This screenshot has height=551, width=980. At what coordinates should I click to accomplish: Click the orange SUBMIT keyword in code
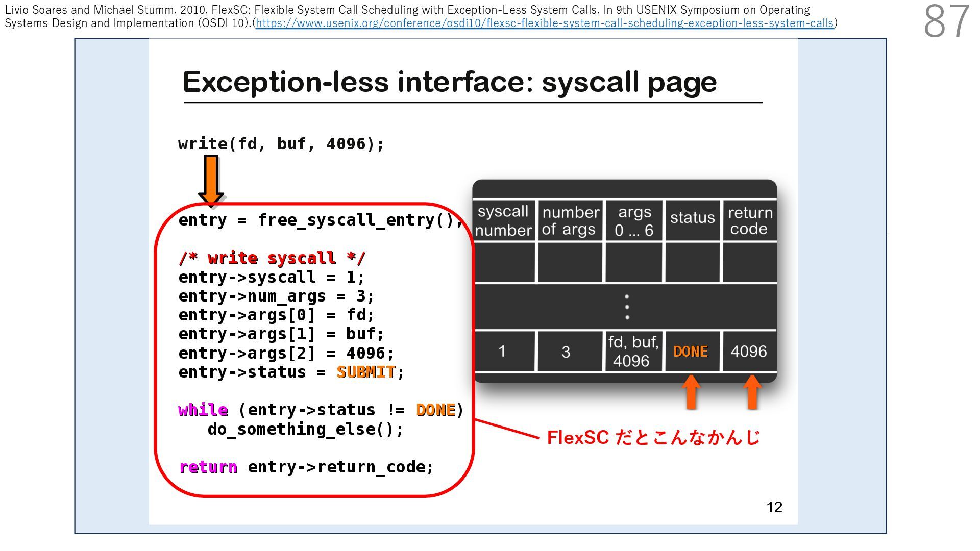click(x=366, y=372)
